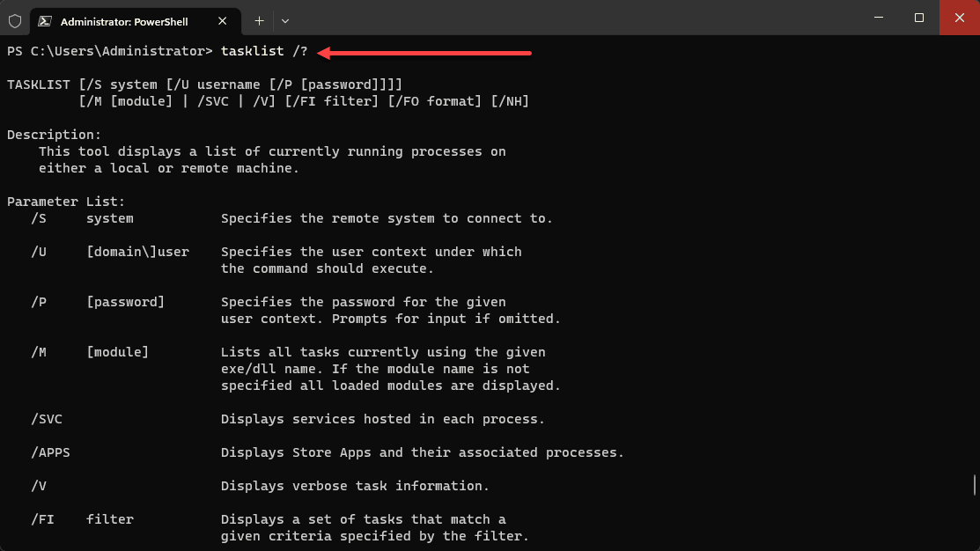Click 'TASKLIST' at start of syntax line
The height and width of the screenshot is (551, 980).
click(39, 84)
